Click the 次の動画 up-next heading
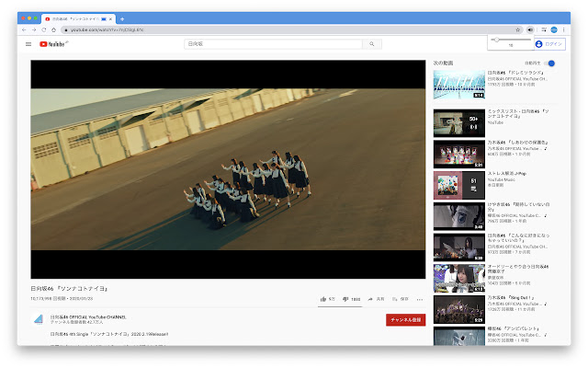 click(443, 63)
